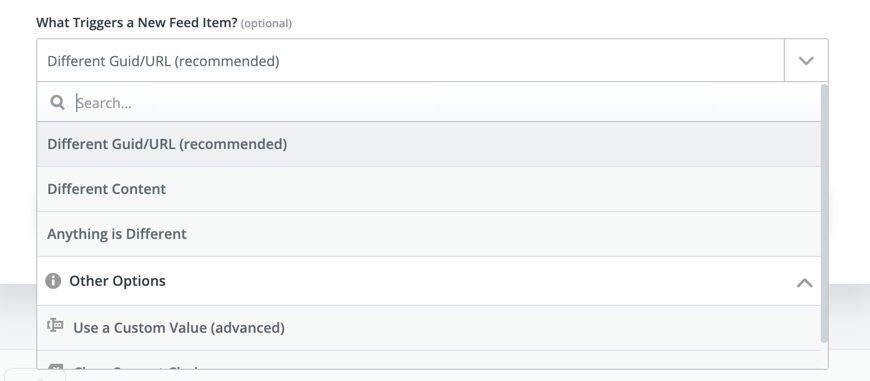
Task: Click the dropdown list's vertical scrollbar
Action: pos(824,213)
